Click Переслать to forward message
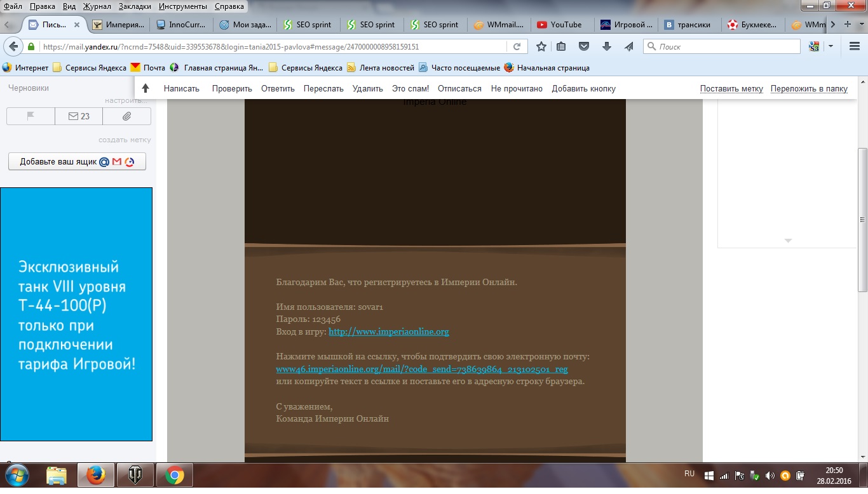 [323, 89]
